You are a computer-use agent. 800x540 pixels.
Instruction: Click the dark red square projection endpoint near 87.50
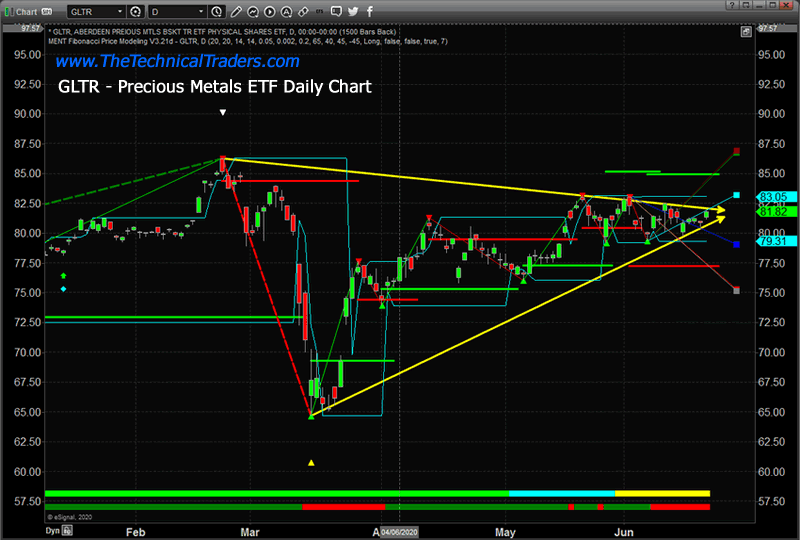737,151
